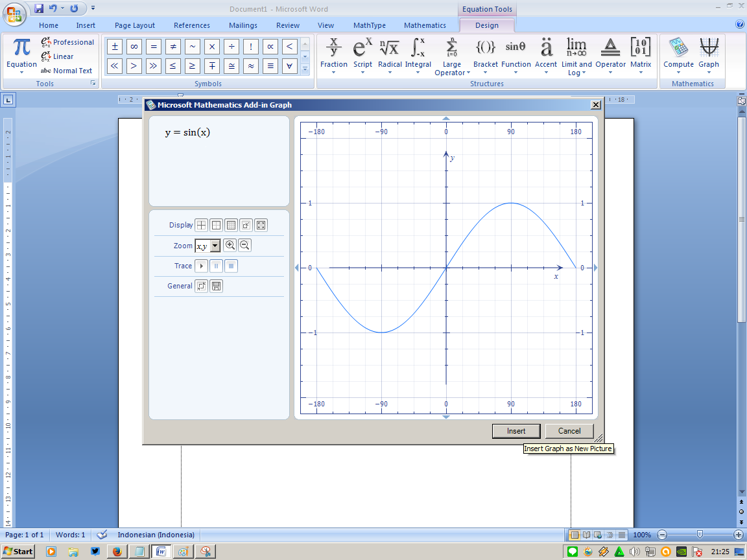Open the Large Operator dropdown
The image size is (747, 560).
[451, 56]
